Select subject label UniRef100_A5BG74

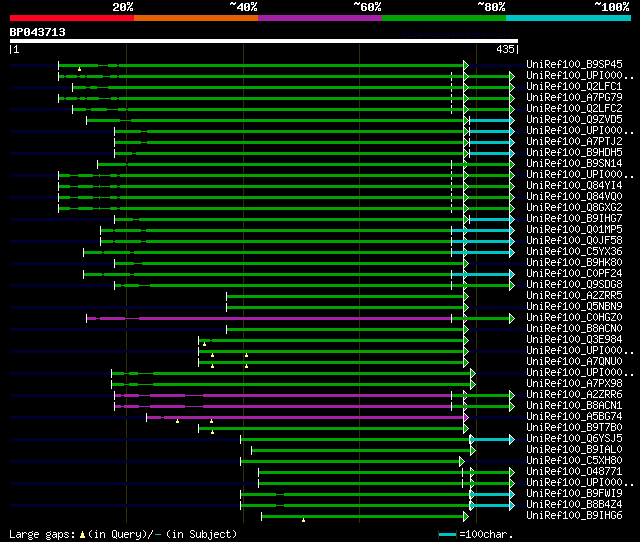point(574,417)
